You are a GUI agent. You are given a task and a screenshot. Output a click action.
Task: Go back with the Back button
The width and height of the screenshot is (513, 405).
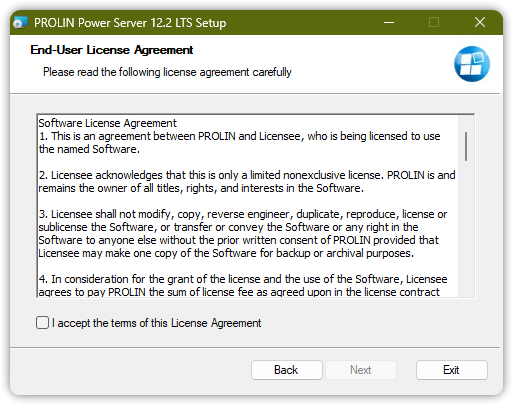click(287, 370)
